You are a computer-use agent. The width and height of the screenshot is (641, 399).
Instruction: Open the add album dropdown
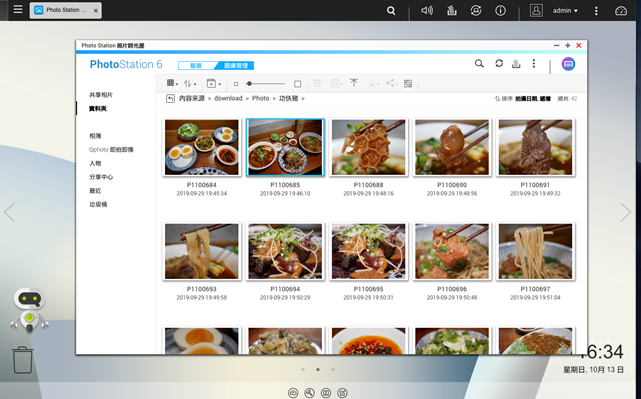[x=213, y=83]
